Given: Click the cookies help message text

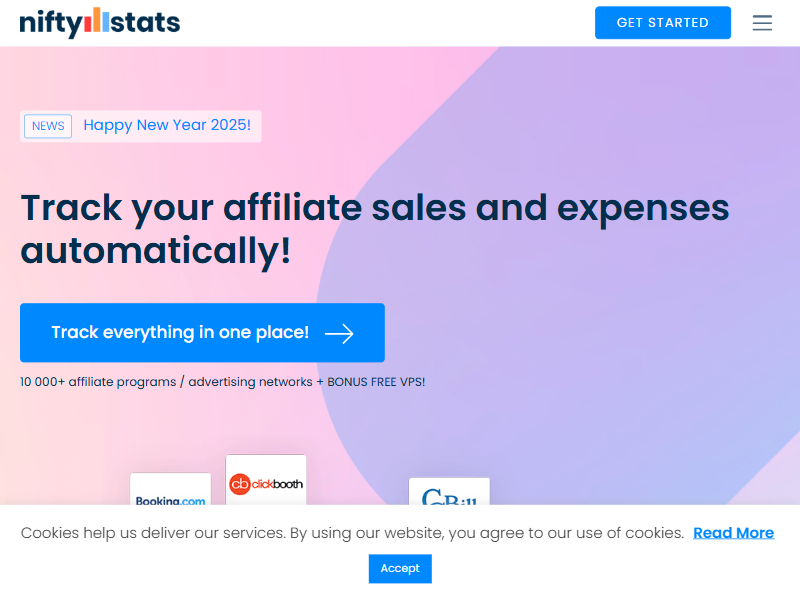Looking at the screenshot, I should coord(352,533).
